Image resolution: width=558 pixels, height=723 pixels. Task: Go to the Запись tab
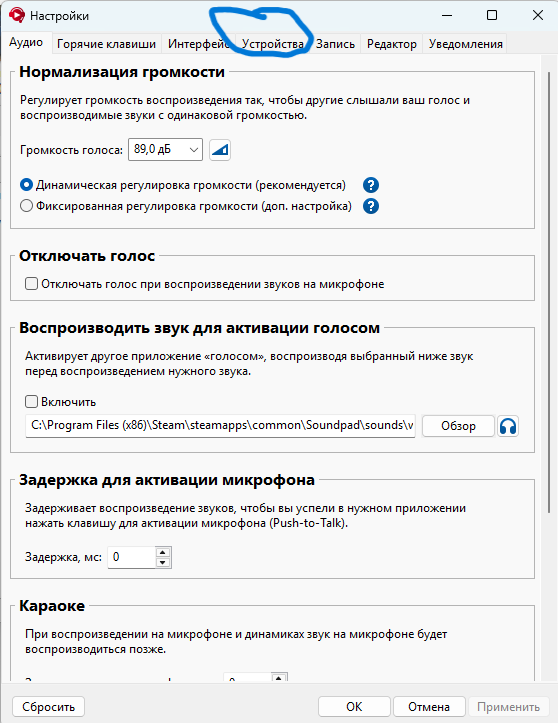coord(335,44)
